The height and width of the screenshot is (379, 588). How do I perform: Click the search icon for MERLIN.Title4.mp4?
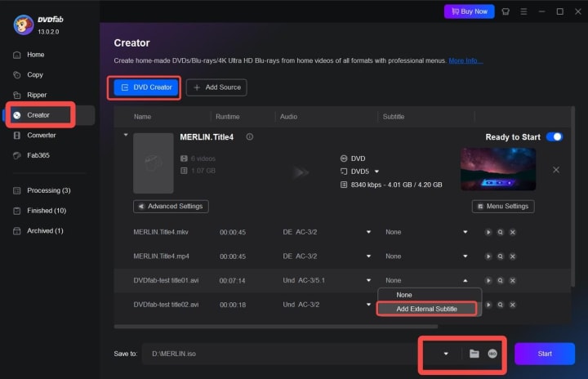(x=501, y=256)
